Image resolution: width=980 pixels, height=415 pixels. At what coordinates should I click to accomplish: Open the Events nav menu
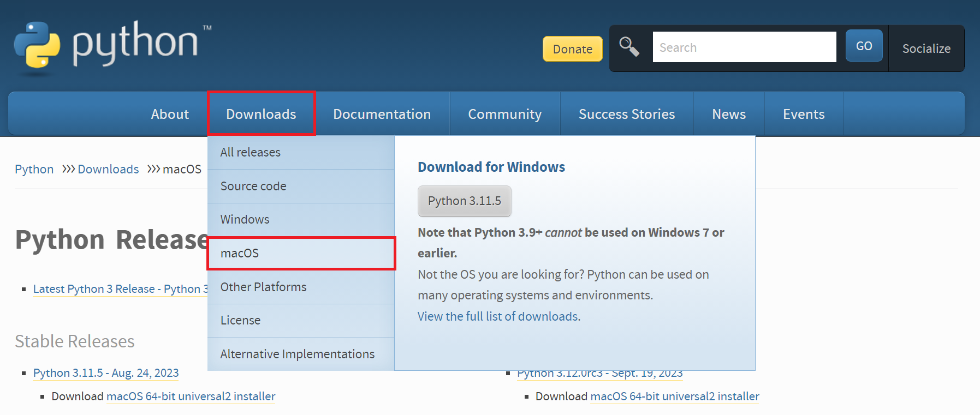pos(804,114)
